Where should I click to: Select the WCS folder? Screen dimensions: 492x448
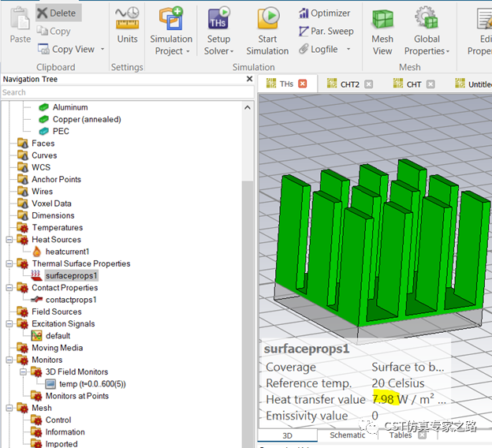(34, 167)
